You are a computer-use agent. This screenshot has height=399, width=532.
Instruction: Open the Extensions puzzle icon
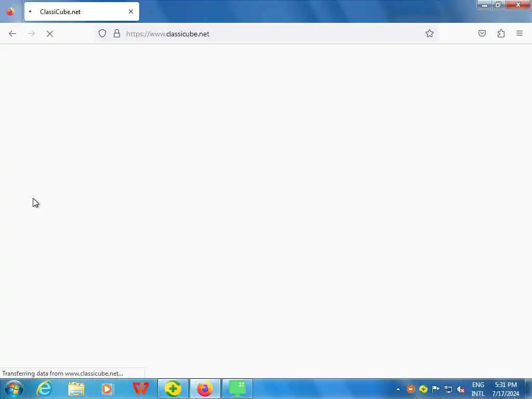coord(501,33)
